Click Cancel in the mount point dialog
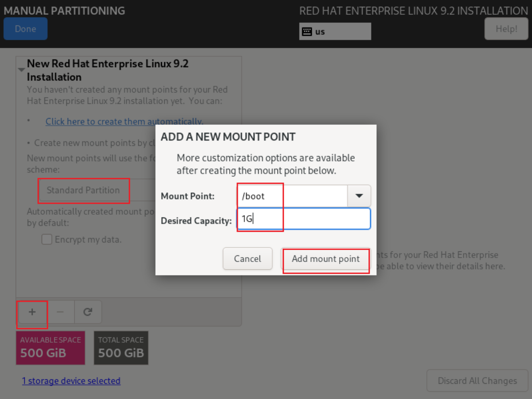Viewport: 532px width, 399px height. tap(247, 259)
